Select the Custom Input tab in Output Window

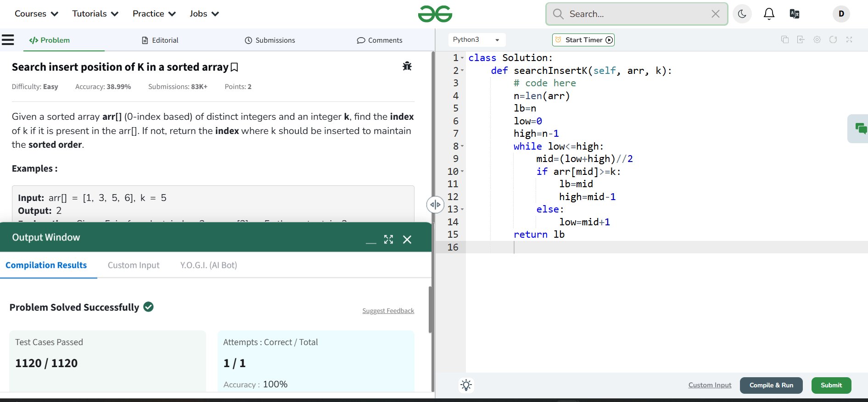point(134,265)
